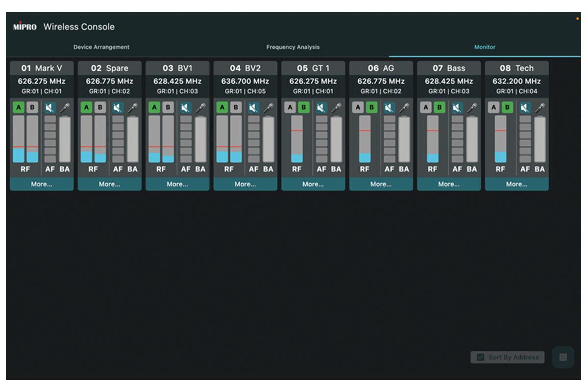Click the 04 BV2 channel header
Screen dimensions: 588x392
coord(245,68)
